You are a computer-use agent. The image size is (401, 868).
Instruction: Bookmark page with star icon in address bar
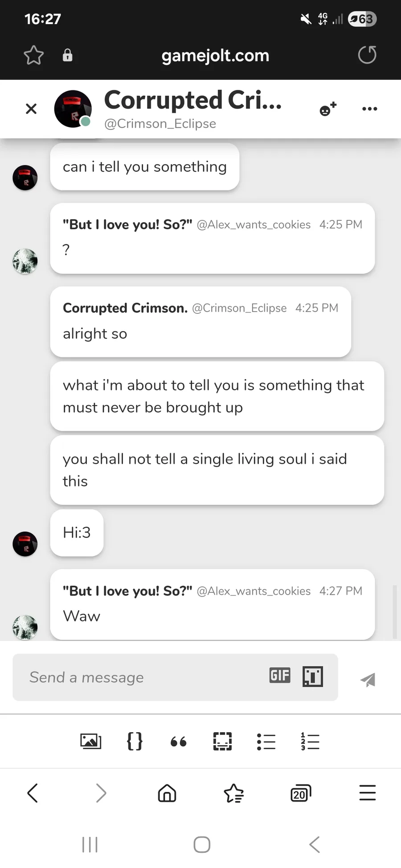[x=33, y=56]
